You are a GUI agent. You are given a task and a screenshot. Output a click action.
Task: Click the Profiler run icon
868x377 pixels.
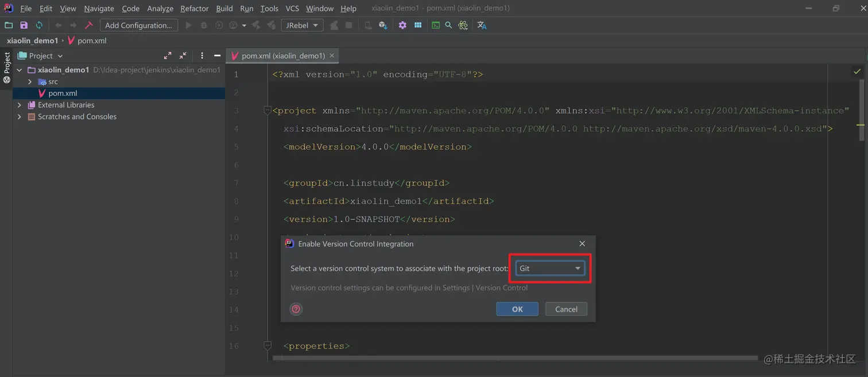pos(233,25)
